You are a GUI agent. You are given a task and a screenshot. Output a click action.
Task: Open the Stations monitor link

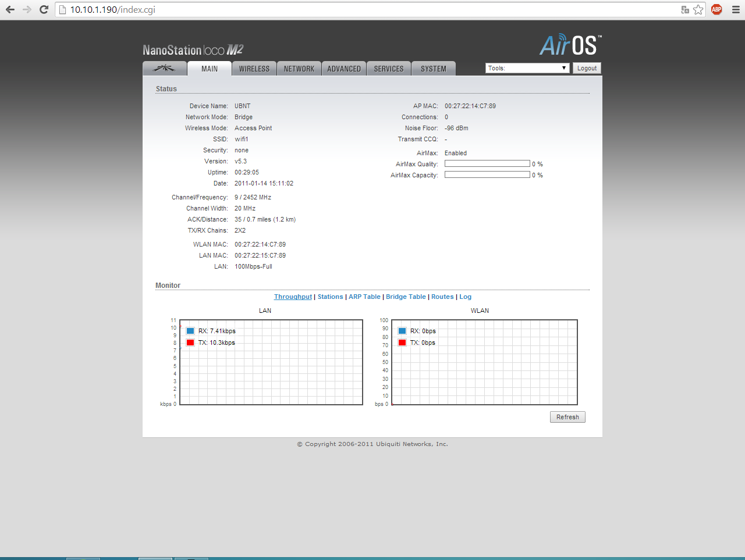(x=330, y=297)
